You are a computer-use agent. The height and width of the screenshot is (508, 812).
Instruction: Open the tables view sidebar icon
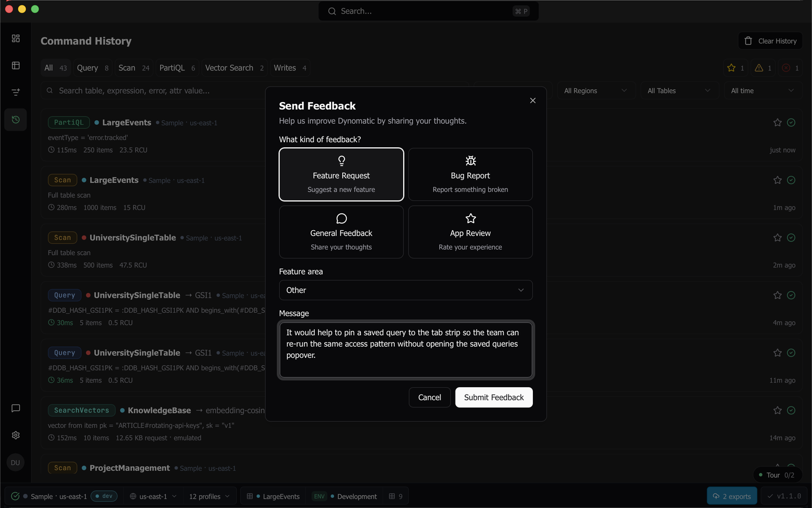(16, 65)
